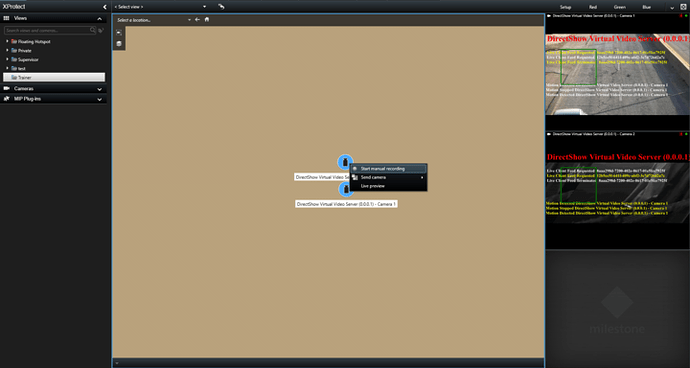The width and height of the screenshot is (690, 368).
Task: Expand the Private folder
Action: (7, 50)
